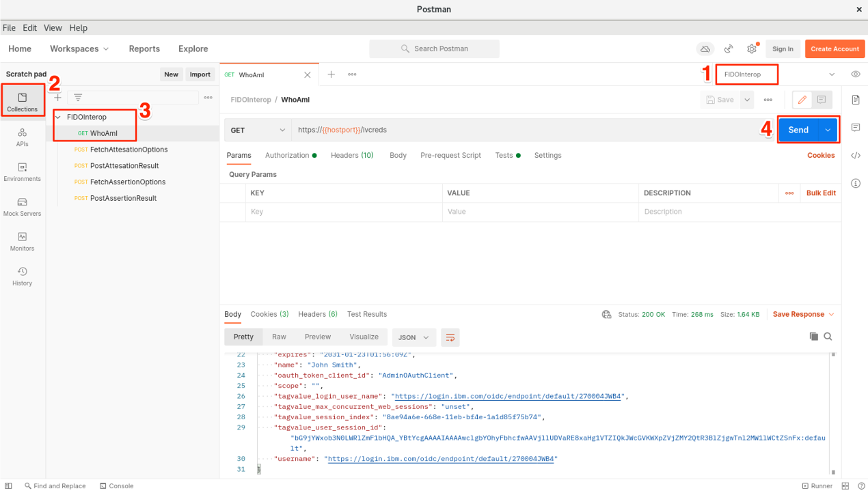Image resolution: width=868 pixels, height=493 pixels.
Task: Send the request
Action: click(798, 130)
